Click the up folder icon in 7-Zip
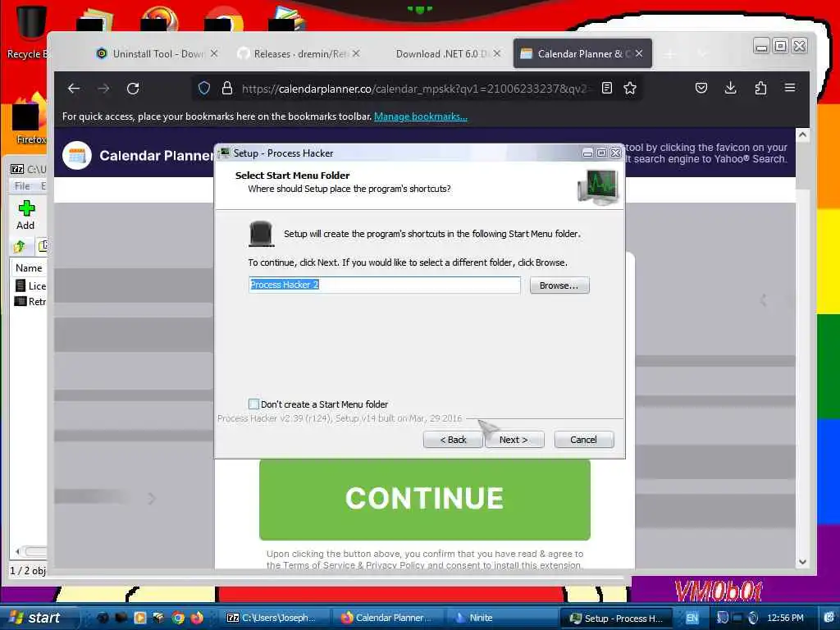Screen dimensions: 840x630 20,246
